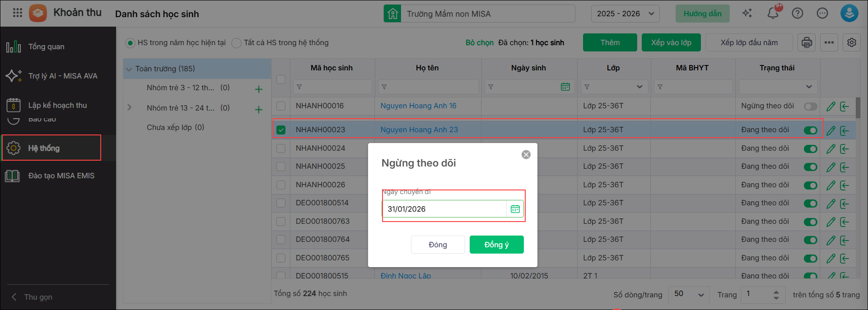Click the transfer arrow icon for NHANH00024

click(x=845, y=149)
